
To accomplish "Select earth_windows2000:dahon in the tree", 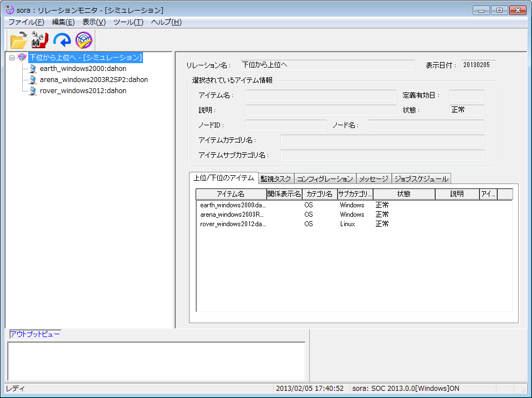I will (83, 69).
